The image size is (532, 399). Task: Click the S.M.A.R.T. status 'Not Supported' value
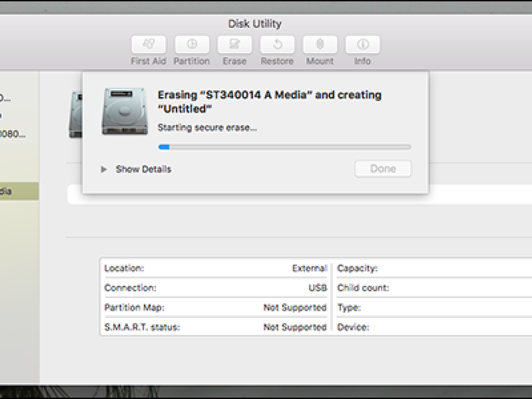pos(295,327)
